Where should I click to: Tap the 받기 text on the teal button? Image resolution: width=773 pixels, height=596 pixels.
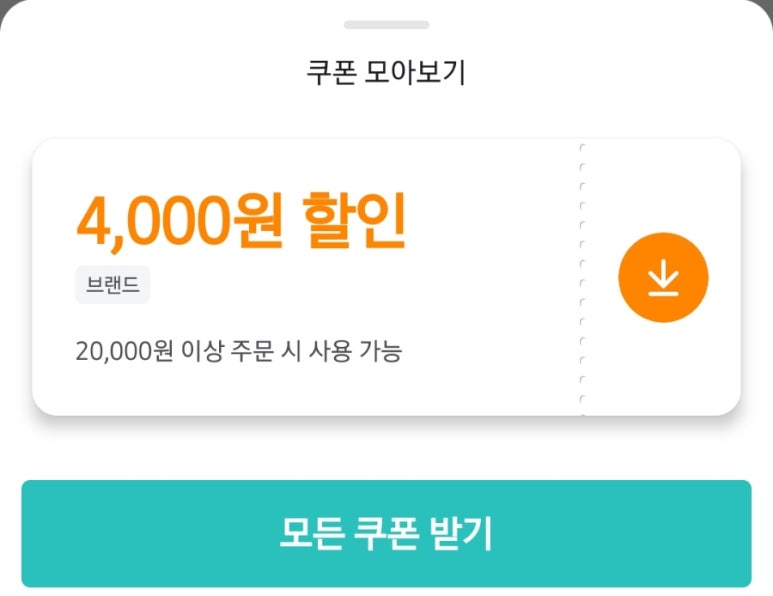coord(462,534)
